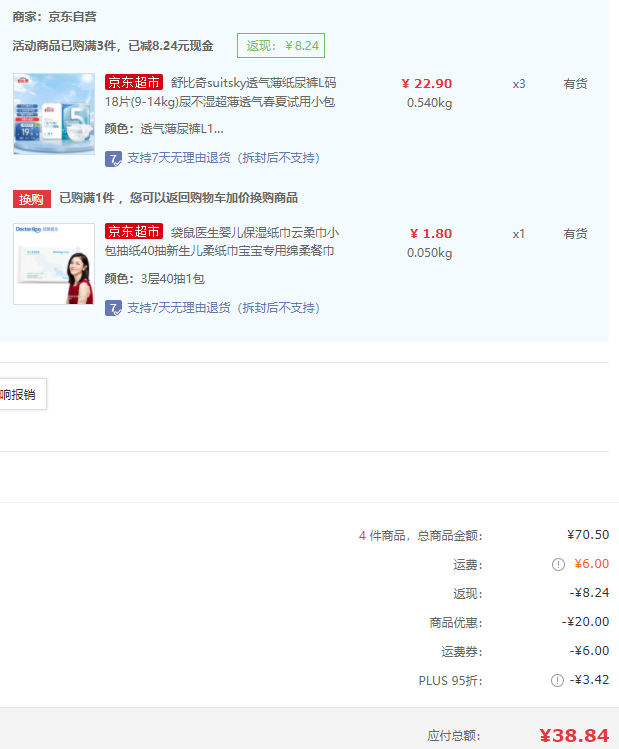Screen dimensions: 619x749
Task: Select the PLUS 95折 -¥3.42 value
Action: tap(589, 680)
